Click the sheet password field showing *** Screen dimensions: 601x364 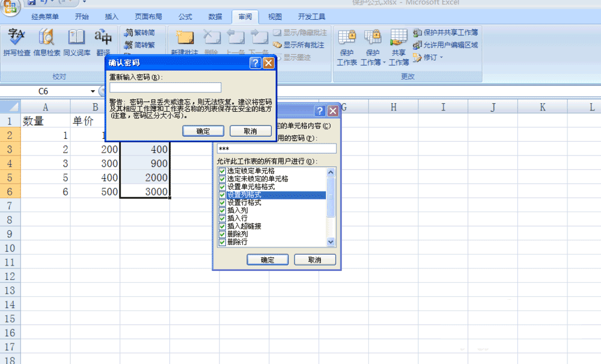(x=276, y=148)
